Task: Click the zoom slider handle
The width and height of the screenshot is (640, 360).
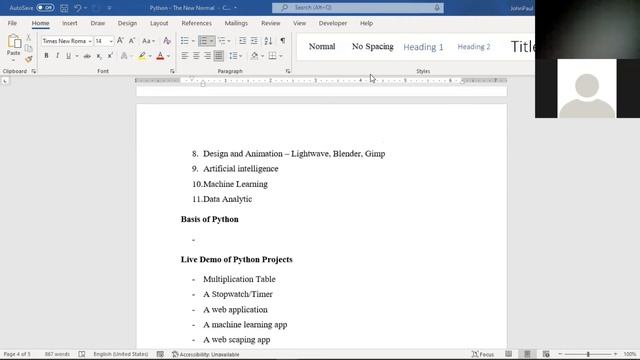Action: [588, 354]
